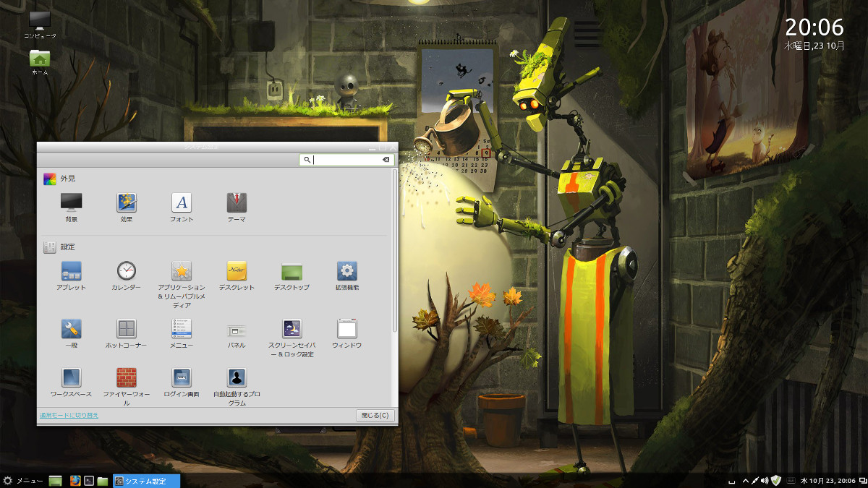Image resolution: width=868 pixels, height=488 pixels.
Task: Click the mode-switch link at the window bottom left
Action: (69, 416)
